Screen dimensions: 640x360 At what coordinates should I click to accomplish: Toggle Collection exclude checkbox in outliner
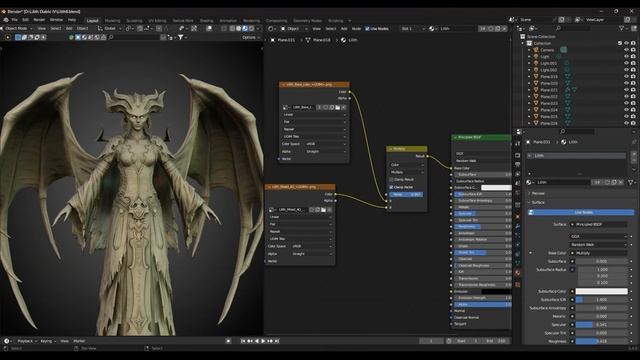620,43
